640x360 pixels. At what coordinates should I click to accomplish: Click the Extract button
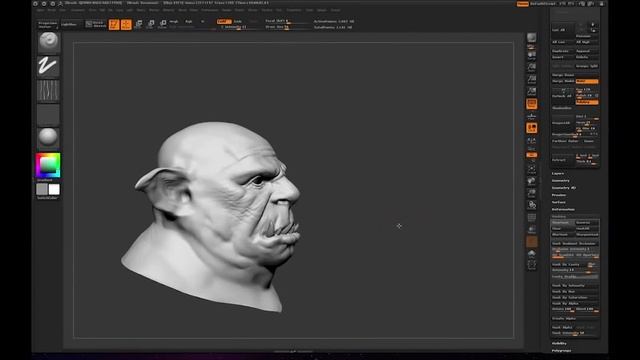(562, 160)
